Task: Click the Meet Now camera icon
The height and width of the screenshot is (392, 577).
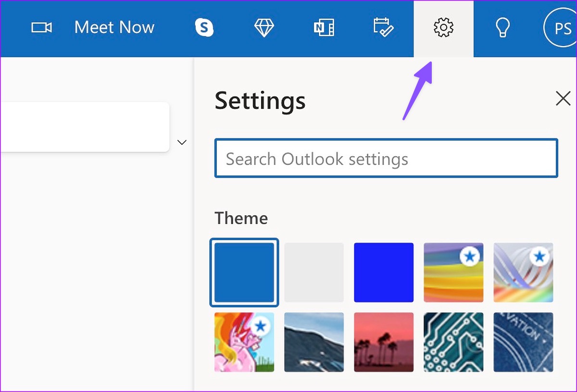Action: (42, 27)
